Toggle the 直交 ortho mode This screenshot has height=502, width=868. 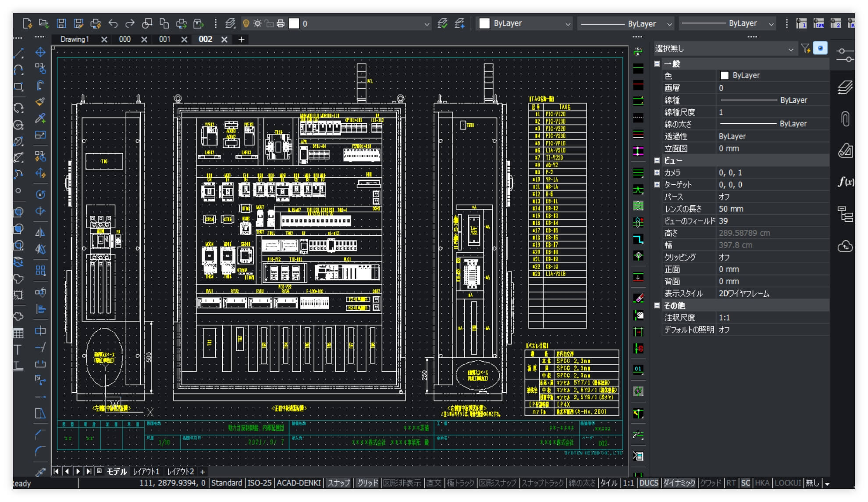434,483
